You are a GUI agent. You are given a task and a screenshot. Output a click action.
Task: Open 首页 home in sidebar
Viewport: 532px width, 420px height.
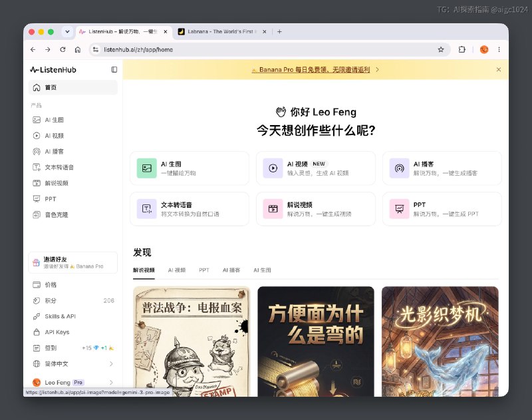tap(73, 88)
